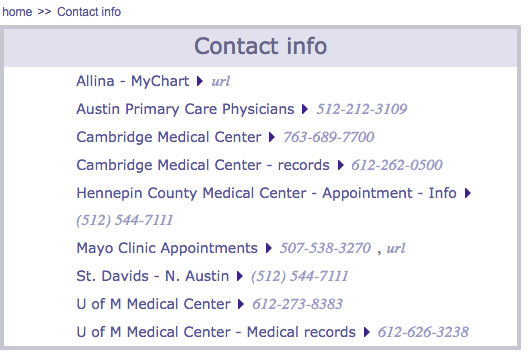This screenshot has height=360, width=528.
Task: Click the arrow after Austin Primary Care Physicians
Action: (x=305, y=109)
